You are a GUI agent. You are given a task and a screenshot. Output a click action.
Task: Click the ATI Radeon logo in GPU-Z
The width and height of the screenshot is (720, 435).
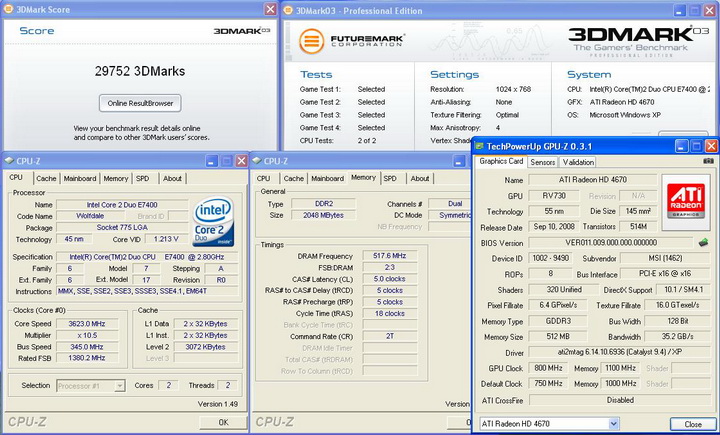coord(686,202)
